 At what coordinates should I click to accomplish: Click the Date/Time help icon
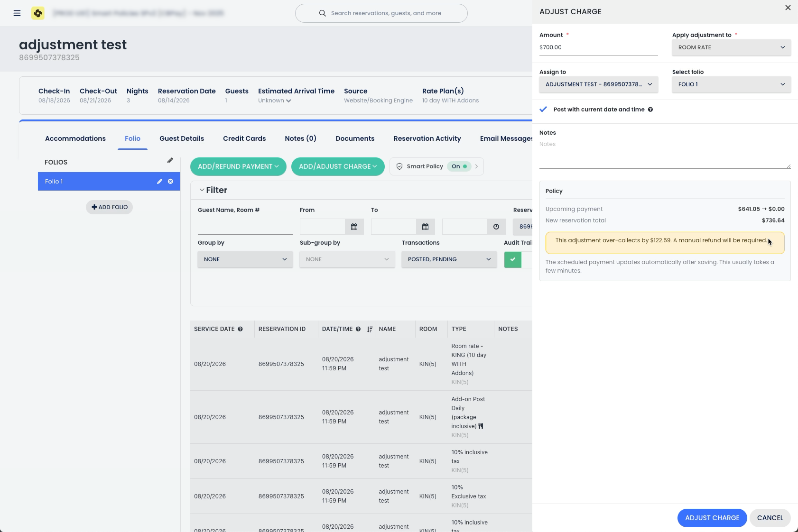(x=358, y=329)
